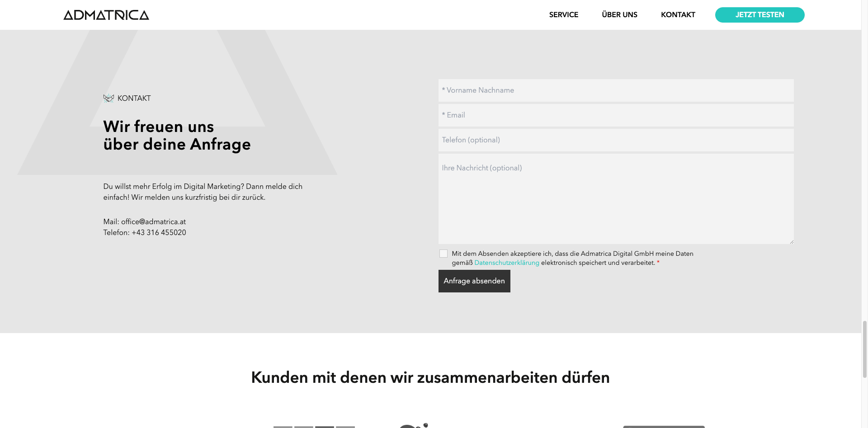Click heading 'Wir freuen uns über deine Anfrage'
The image size is (868, 428).
point(177,135)
